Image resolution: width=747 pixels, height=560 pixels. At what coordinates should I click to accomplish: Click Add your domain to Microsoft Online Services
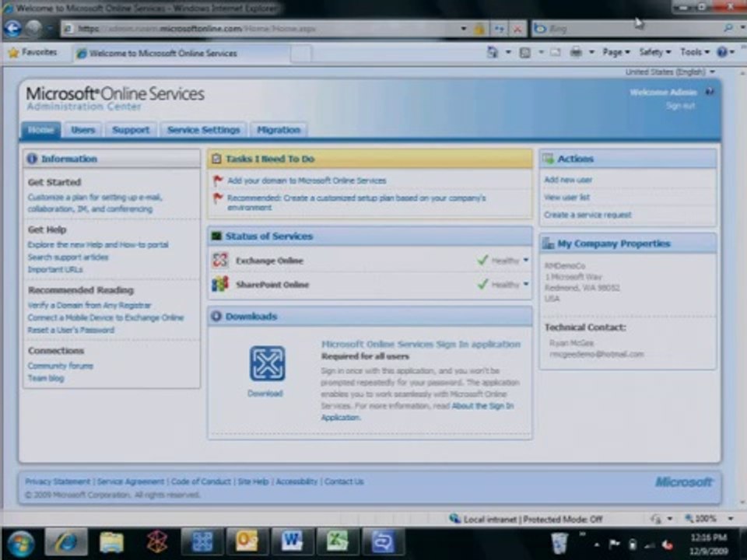tap(307, 180)
